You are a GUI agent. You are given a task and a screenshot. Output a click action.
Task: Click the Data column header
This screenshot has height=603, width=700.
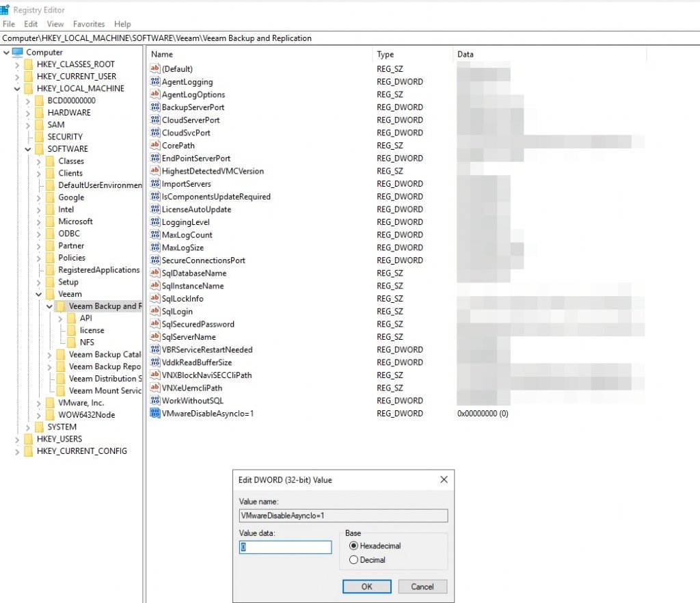pos(550,54)
